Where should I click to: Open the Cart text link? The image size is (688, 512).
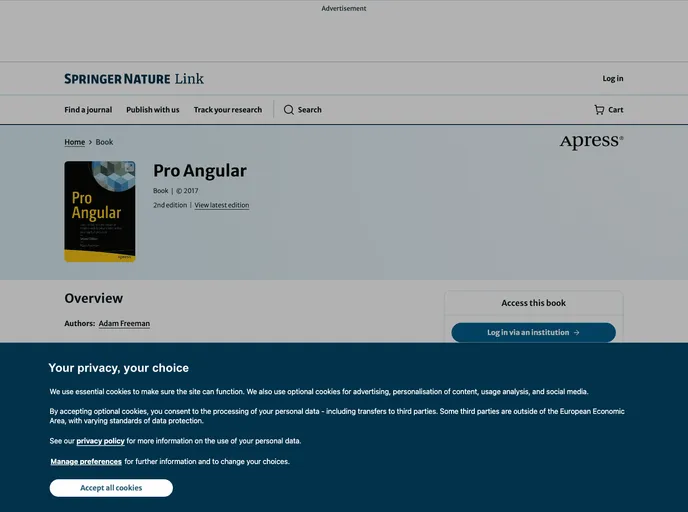point(616,110)
